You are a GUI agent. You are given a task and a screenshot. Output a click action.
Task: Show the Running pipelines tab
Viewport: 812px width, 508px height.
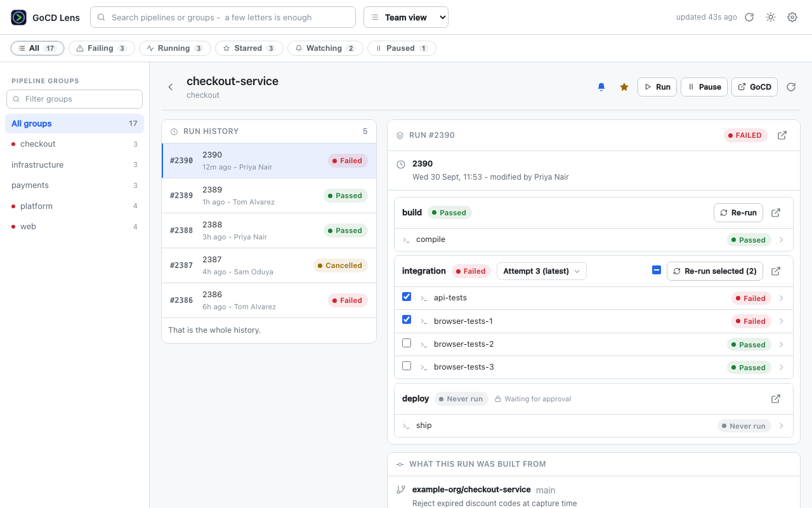coord(175,48)
